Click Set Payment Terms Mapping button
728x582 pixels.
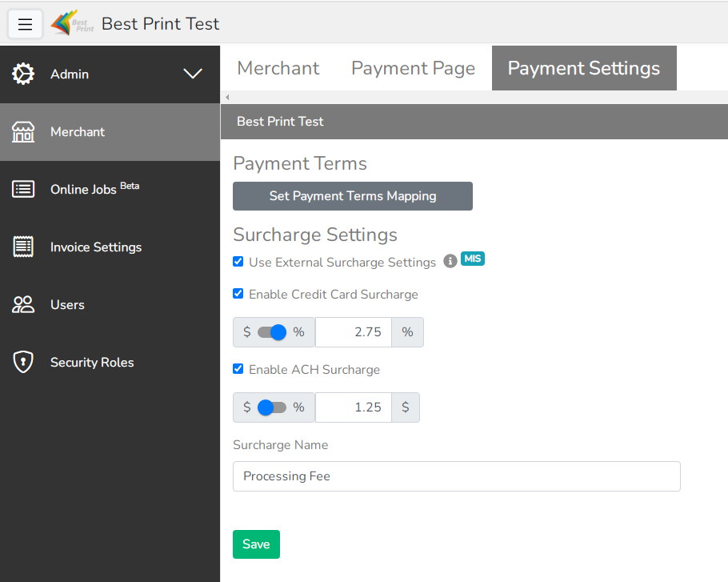pyautogui.click(x=353, y=196)
